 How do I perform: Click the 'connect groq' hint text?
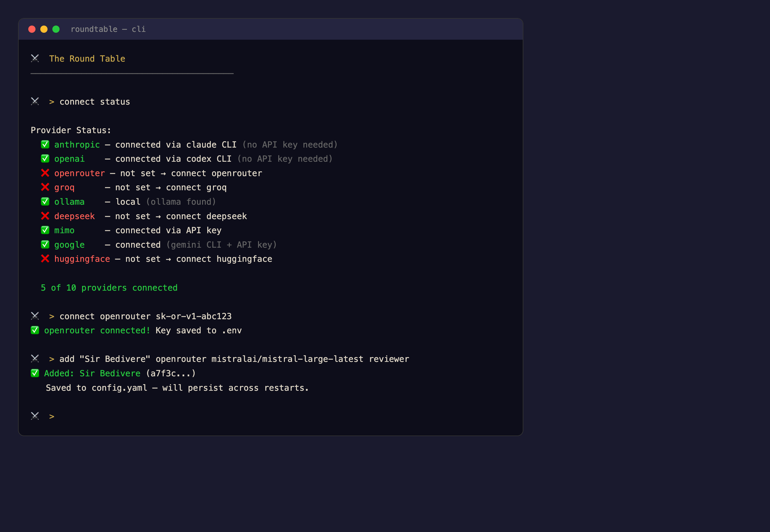(196, 188)
